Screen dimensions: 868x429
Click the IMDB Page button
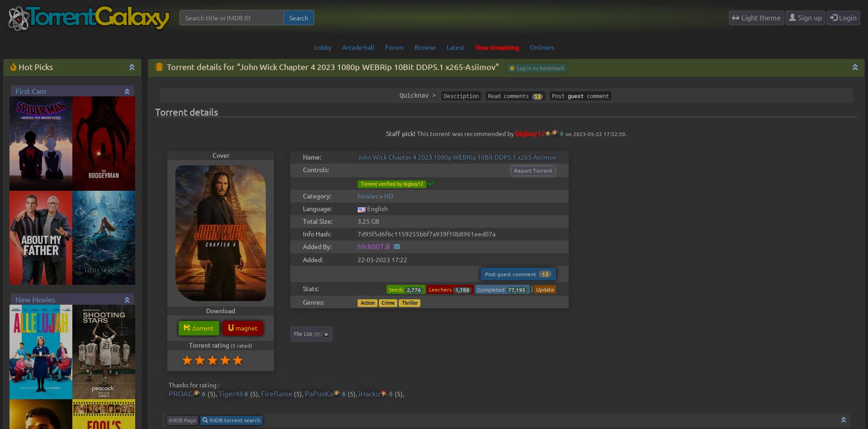tap(182, 420)
